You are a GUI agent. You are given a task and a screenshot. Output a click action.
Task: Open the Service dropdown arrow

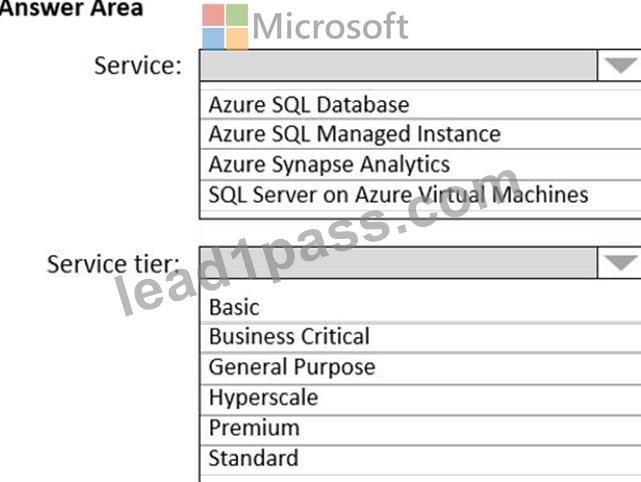tap(620, 65)
